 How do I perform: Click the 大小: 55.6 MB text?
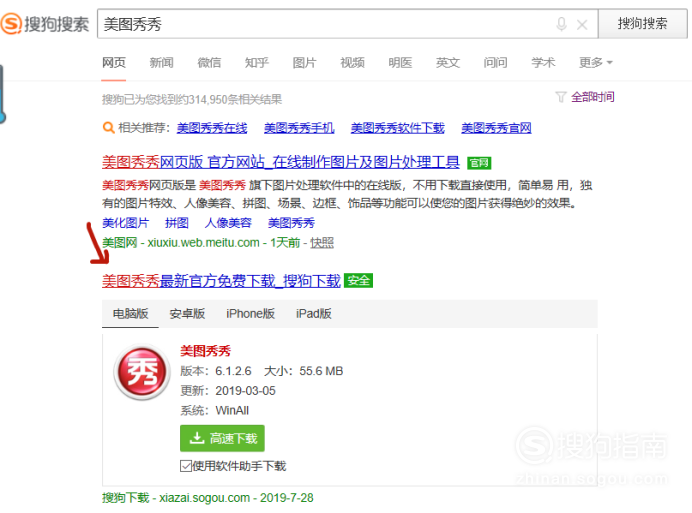point(304,371)
